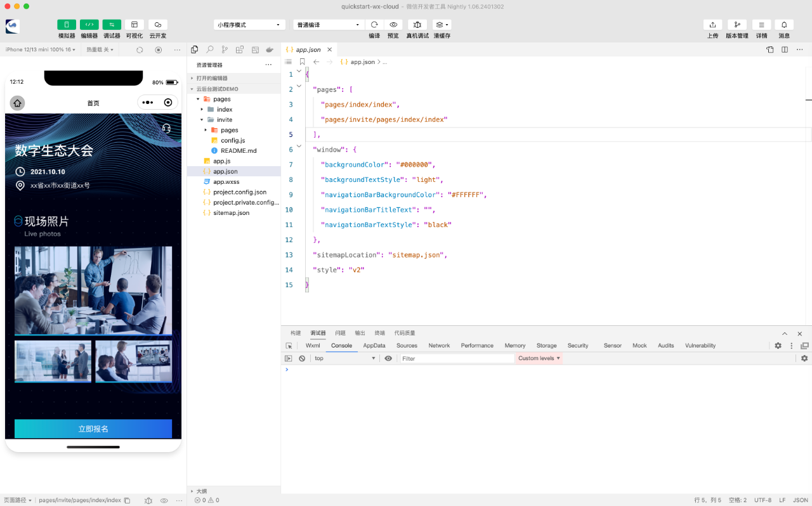The height and width of the screenshot is (506, 812).
Task: Switch to the AppData tab
Action: coord(374,346)
